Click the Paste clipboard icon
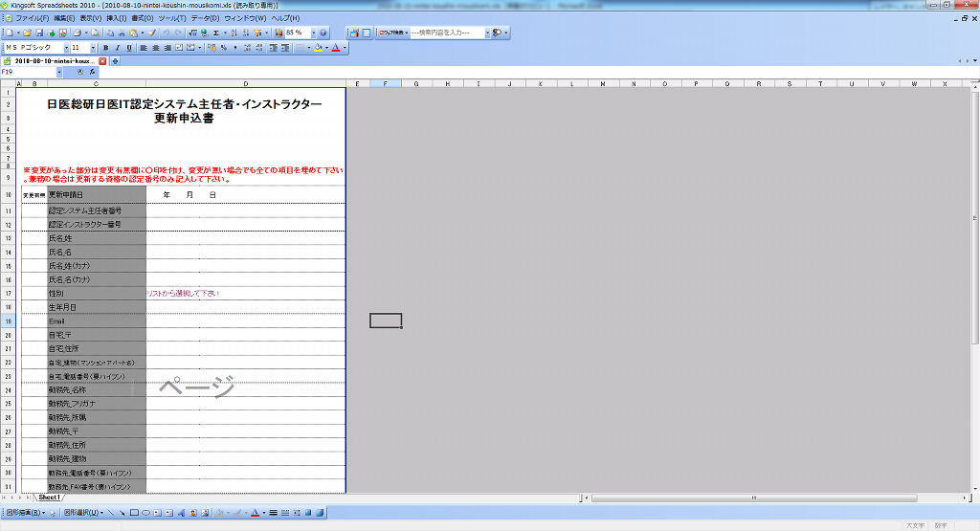Image resolution: width=980 pixels, height=531 pixels. (134, 33)
